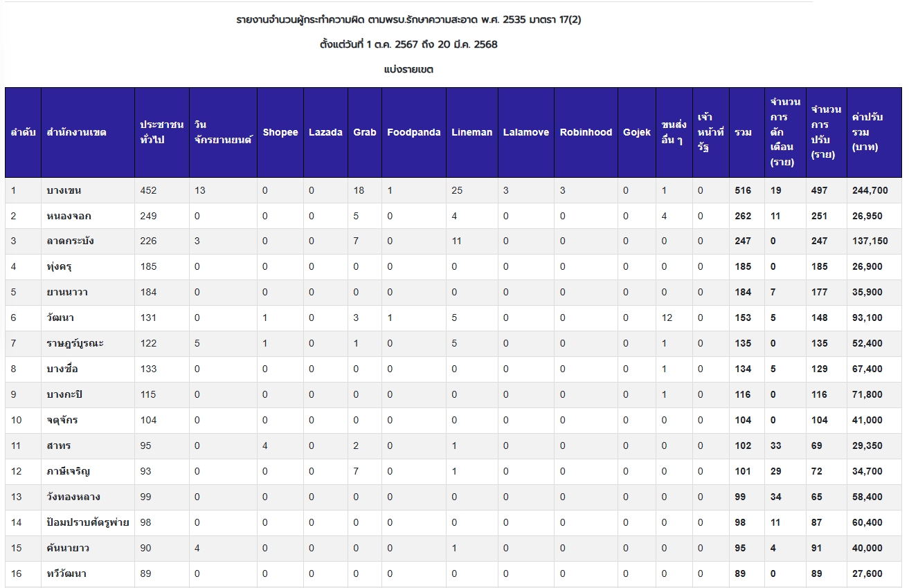Image resolution: width=918 pixels, height=588 pixels.
Task: Click the Lalamove column header
Action: click(x=526, y=132)
